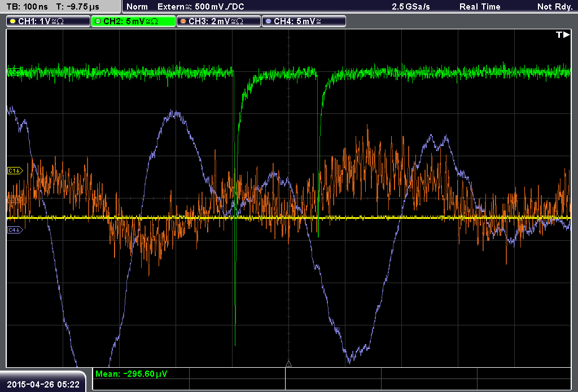Click the Extern 500 mV DC trigger setting
The image size is (578, 392).
pos(200,7)
